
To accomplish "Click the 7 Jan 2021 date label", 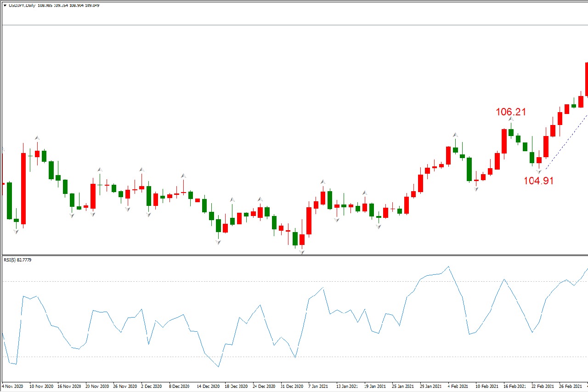I will tap(318, 386).
